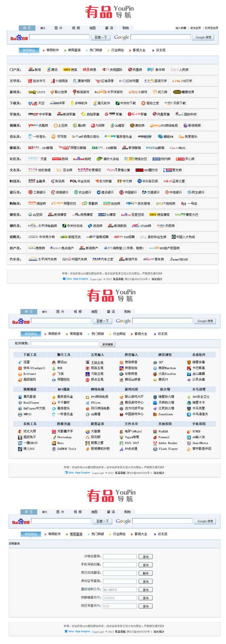The height and width of the screenshot is (644, 226).
Task: Click the Foxmail icon link
Action: point(155,437)
